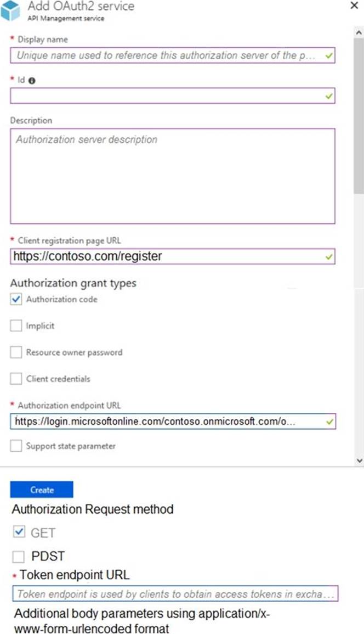Click the Display name validation checkmark

pos(329,55)
